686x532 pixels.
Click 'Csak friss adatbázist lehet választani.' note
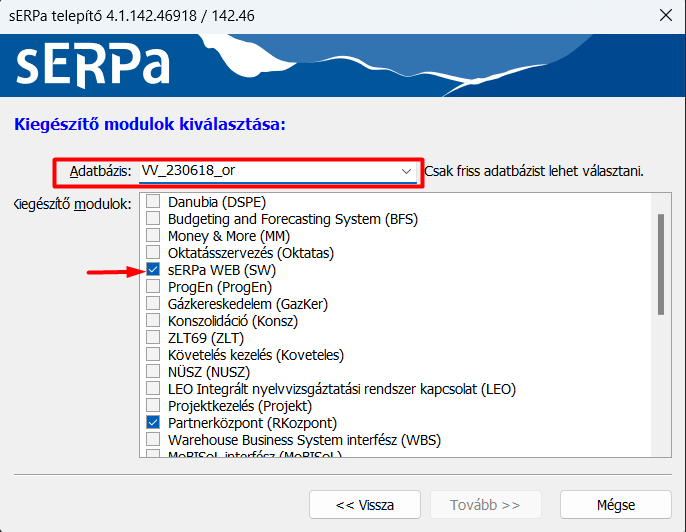coord(534,171)
